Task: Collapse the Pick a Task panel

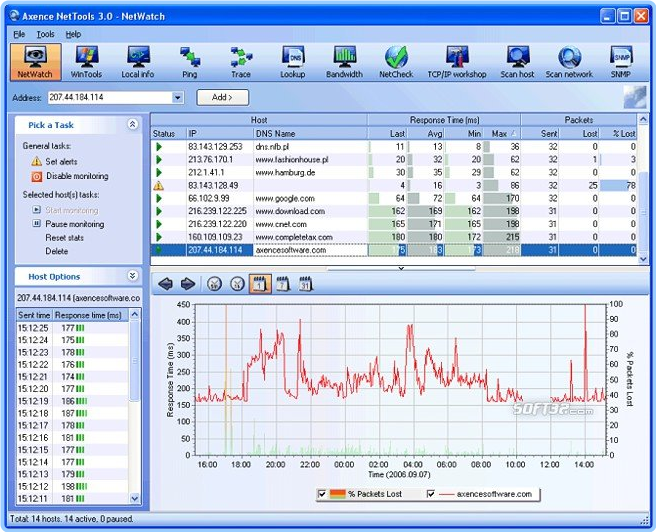Action: 133,124
